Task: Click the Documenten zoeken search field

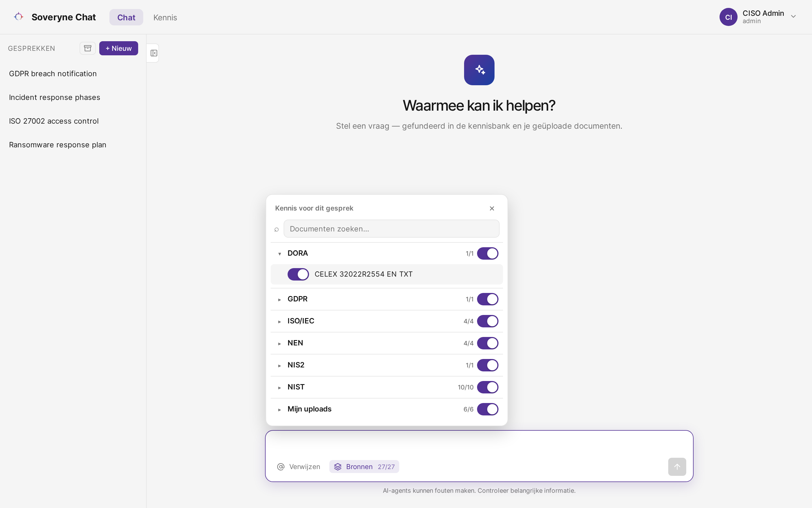Action: tap(391, 229)
